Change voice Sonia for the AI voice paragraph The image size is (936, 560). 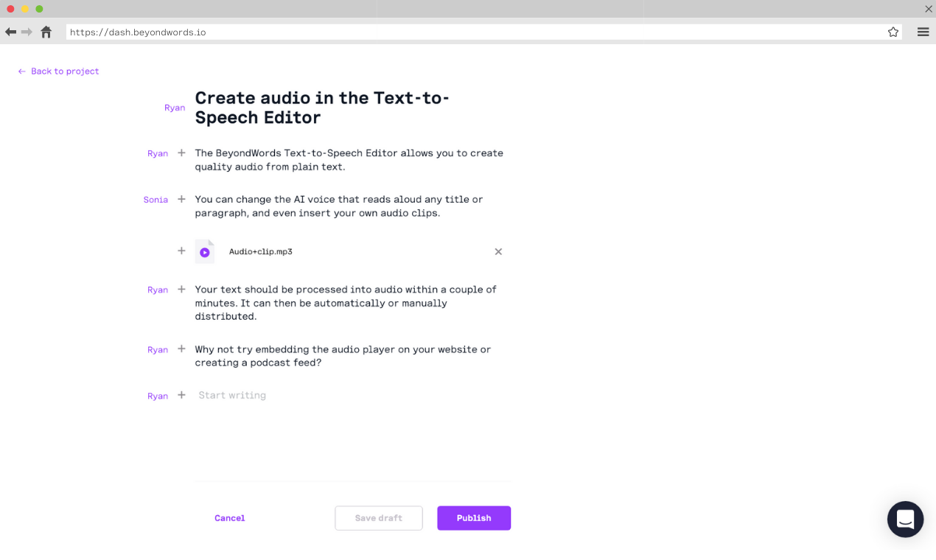click(156, 200)
